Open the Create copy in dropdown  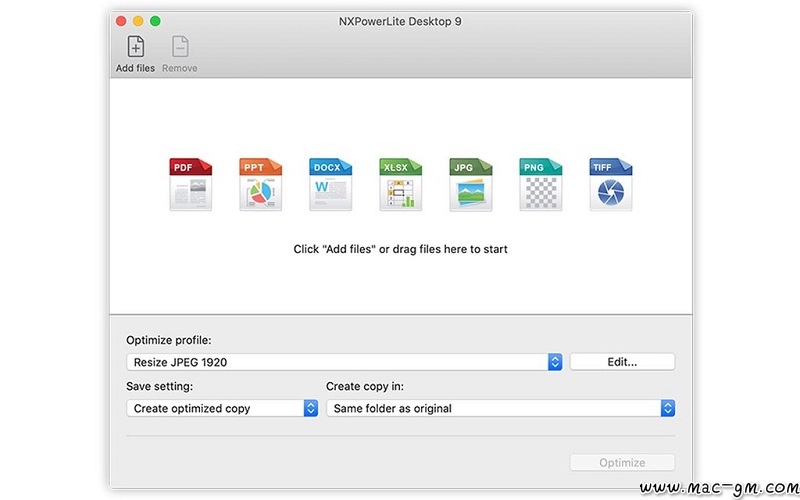click(501, 408)
